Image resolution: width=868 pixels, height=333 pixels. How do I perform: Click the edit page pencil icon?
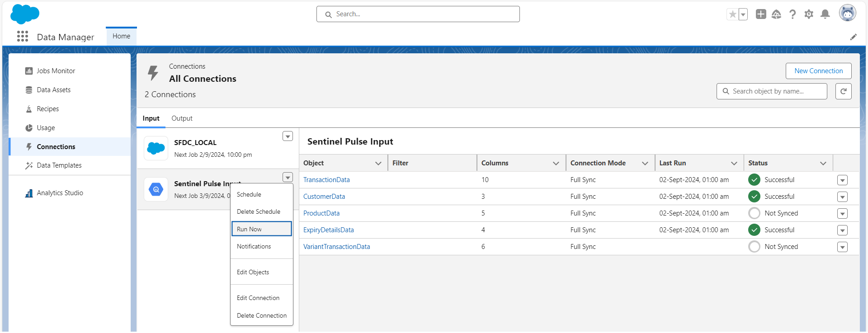click(x=853, y=37)
